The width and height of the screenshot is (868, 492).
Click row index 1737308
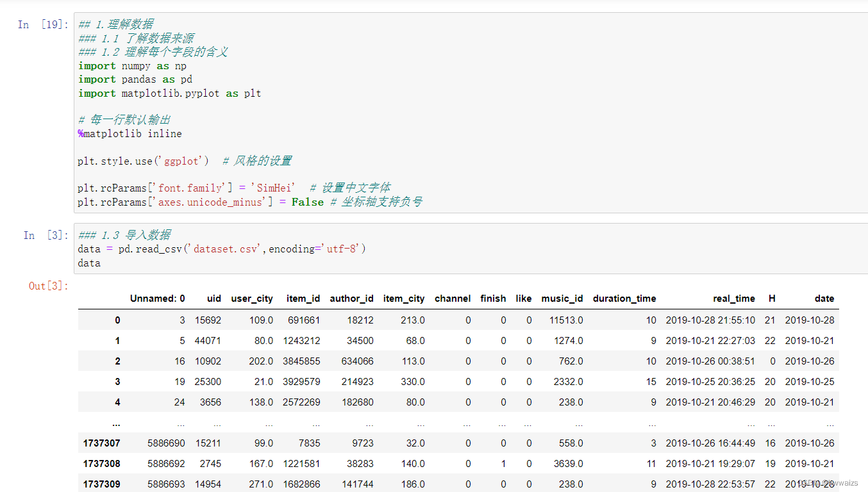(101, 464)
